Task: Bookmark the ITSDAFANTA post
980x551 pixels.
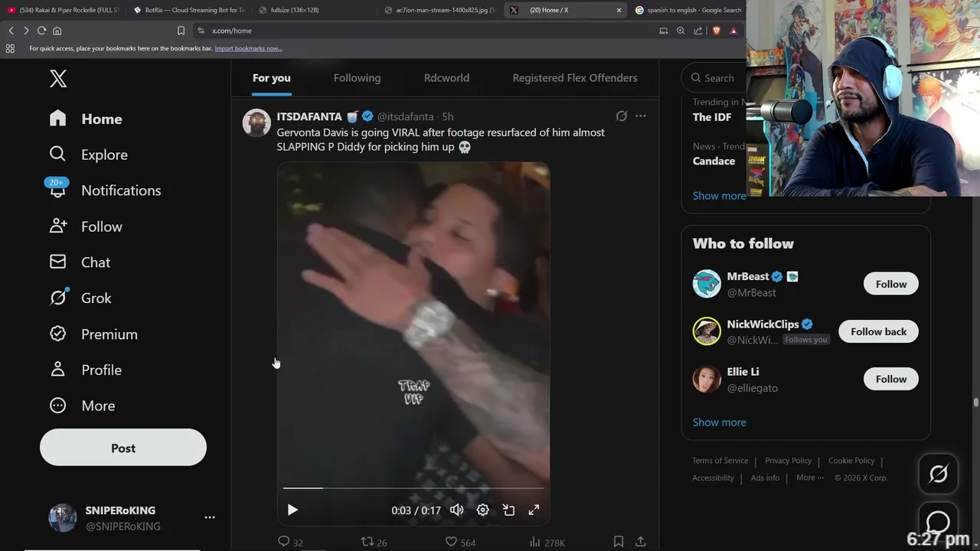Action: tap(619, 542)
